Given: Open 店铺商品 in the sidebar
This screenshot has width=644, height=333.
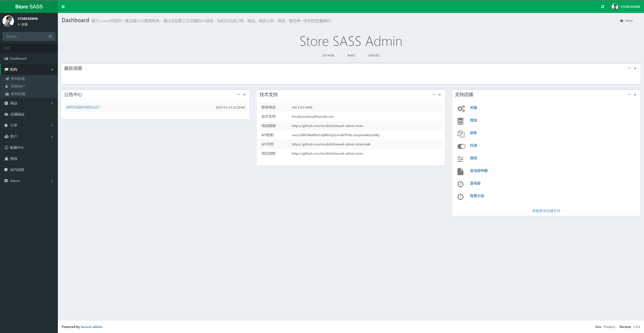Looking at the screenshot, I should pyautogui.click(x=29, y=114).
